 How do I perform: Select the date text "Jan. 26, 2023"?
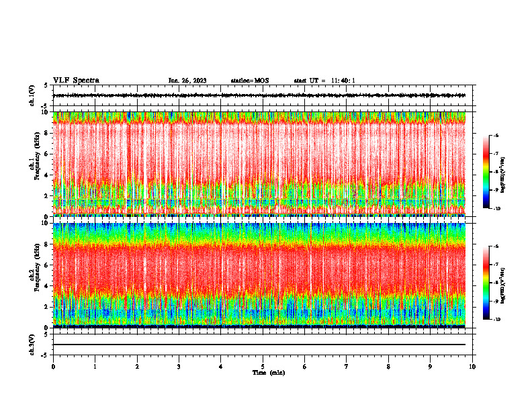[x=187, y=81]
